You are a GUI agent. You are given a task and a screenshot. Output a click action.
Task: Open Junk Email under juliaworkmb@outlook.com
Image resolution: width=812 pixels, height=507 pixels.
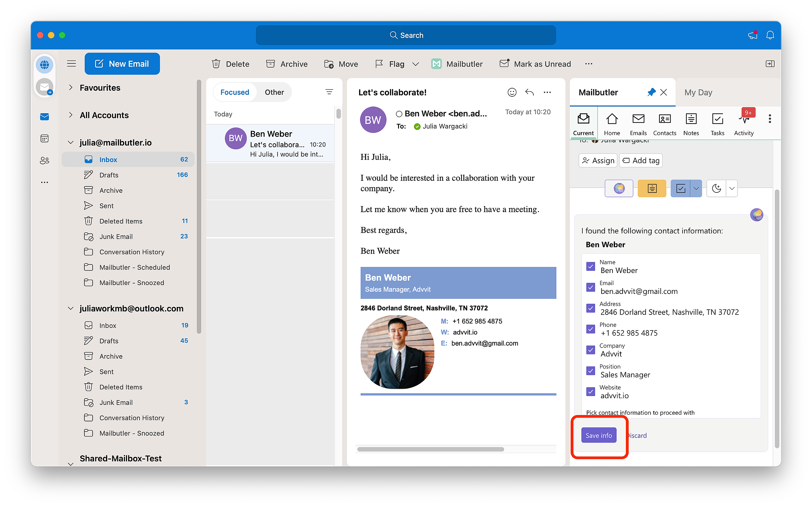(128, 402)
